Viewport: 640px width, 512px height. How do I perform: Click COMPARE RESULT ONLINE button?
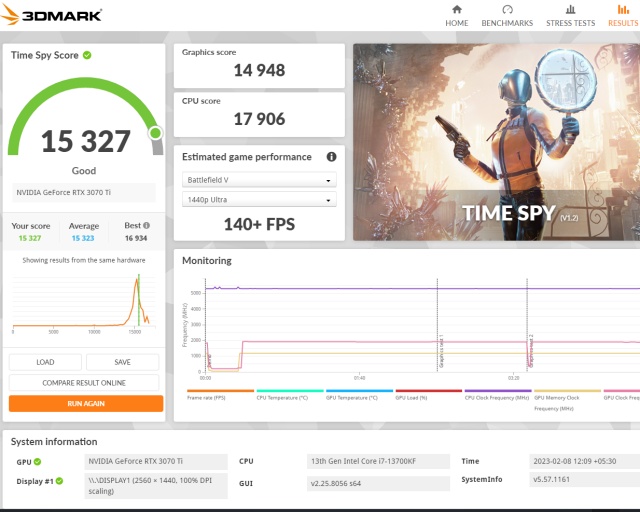pyautogui.click(x=84, y=383)
